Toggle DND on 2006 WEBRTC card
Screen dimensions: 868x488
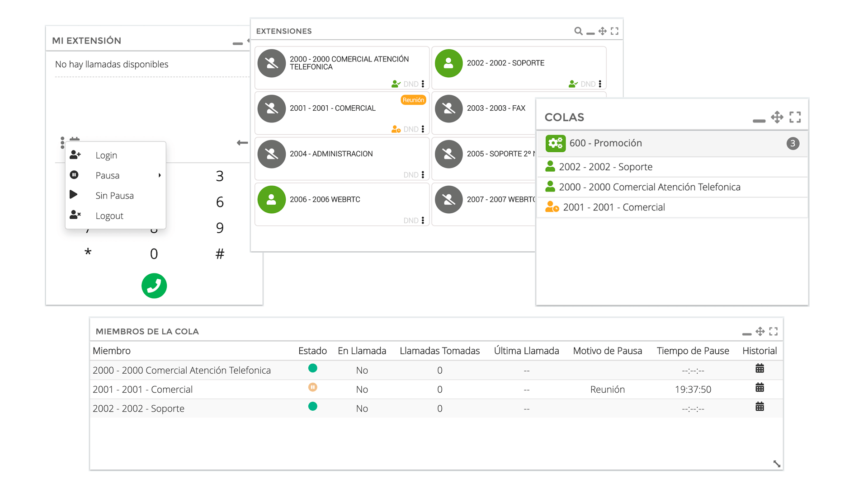[411, 221]
